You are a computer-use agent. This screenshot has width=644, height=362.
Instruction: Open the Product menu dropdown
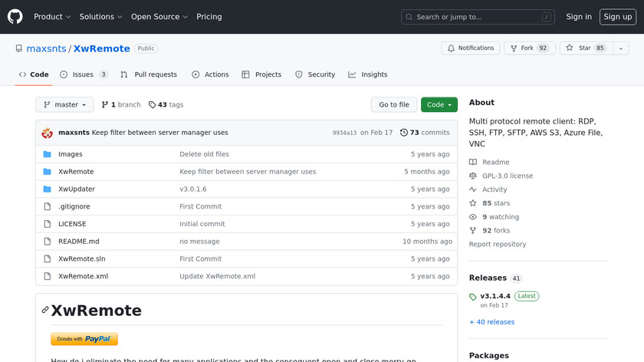click(x=52, y=17)
